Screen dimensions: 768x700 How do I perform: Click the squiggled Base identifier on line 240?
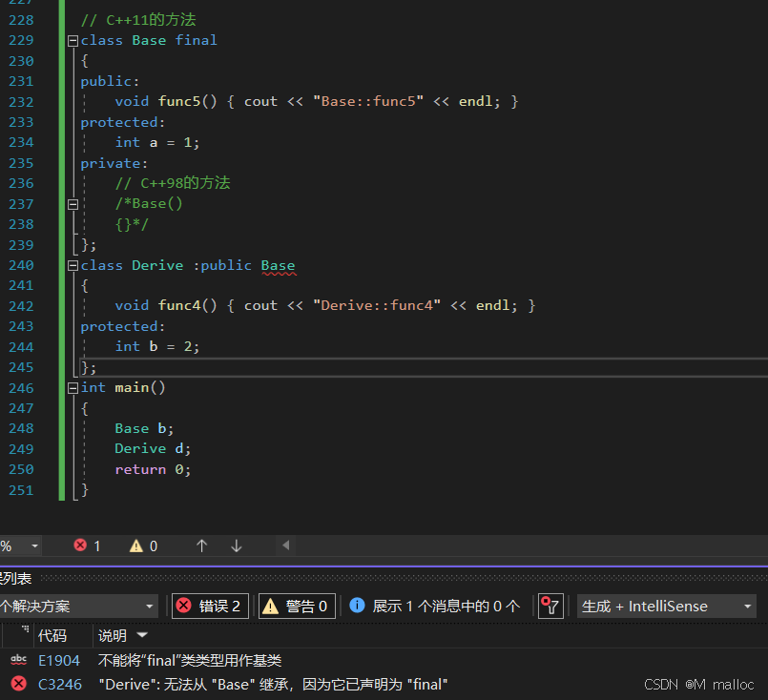click(279, 266)
